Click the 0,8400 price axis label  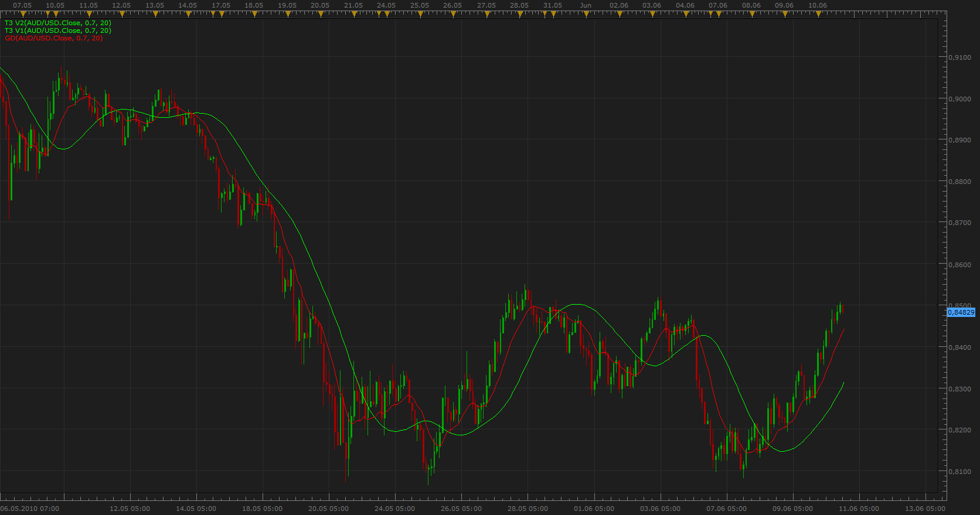960,347
